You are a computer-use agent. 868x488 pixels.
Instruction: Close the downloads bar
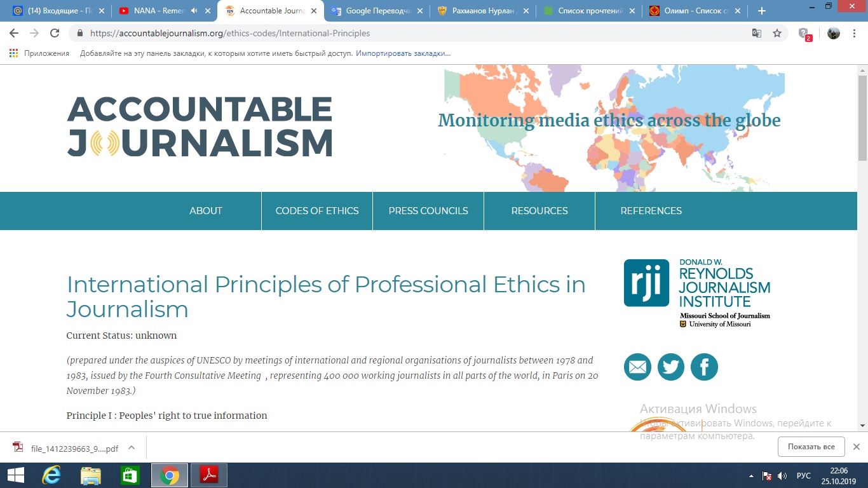[856, 447]
